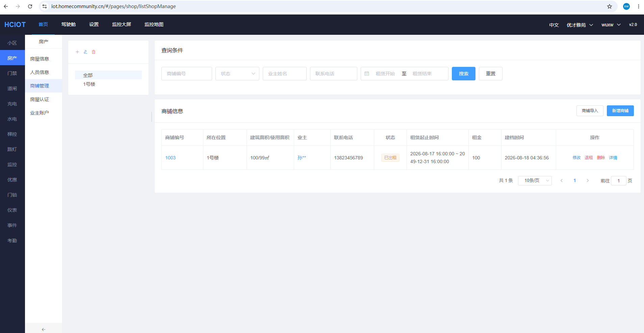Open the 监控地图 top navigation tab
This screenshot has height=333, width=644.
point(154,25)
